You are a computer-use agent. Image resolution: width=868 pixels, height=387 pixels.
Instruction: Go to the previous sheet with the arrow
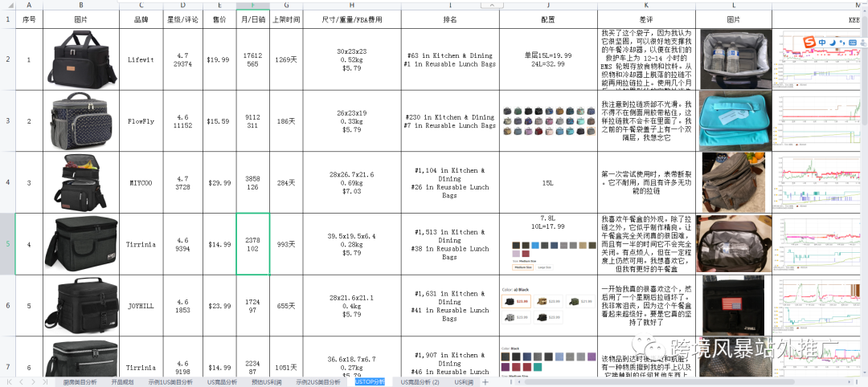(20, 382)
